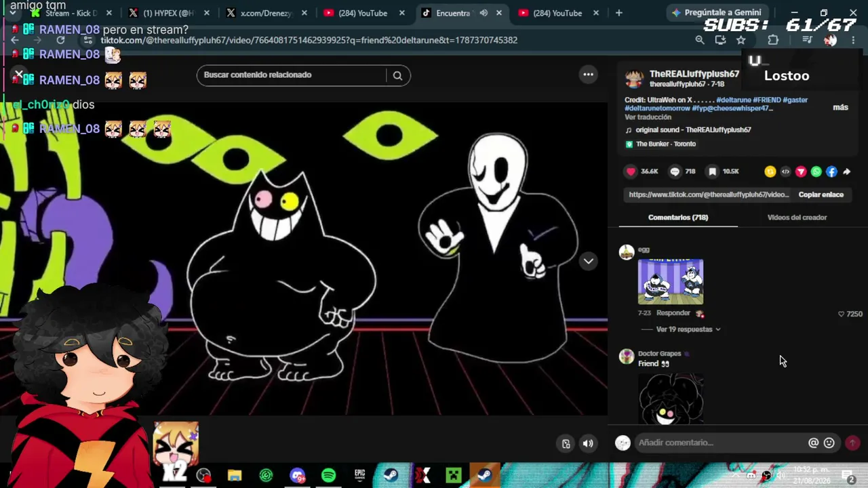The width and height of the screenshot is (868, 488).
Task: Open comments via the speech bubble icon
Action: pos(675,171)
